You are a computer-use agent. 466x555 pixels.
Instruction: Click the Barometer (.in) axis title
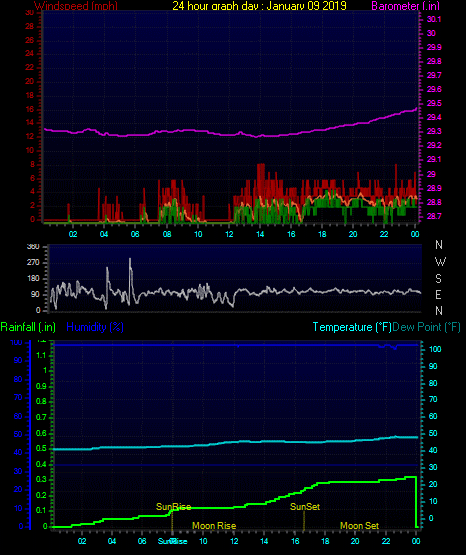tap(405, 6)
